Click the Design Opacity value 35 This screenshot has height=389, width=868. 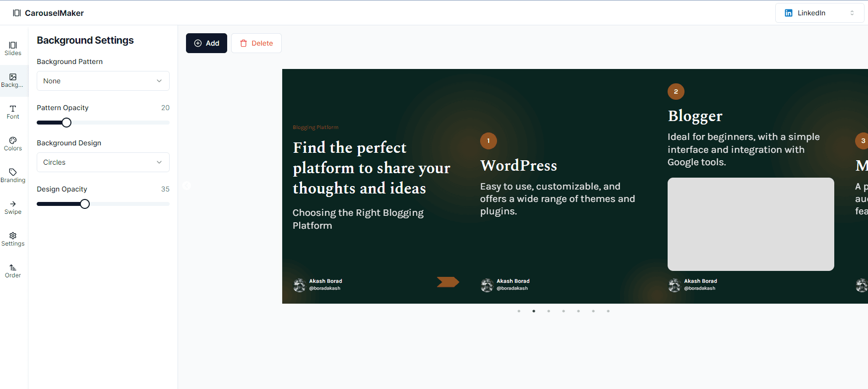pos(165,189)
